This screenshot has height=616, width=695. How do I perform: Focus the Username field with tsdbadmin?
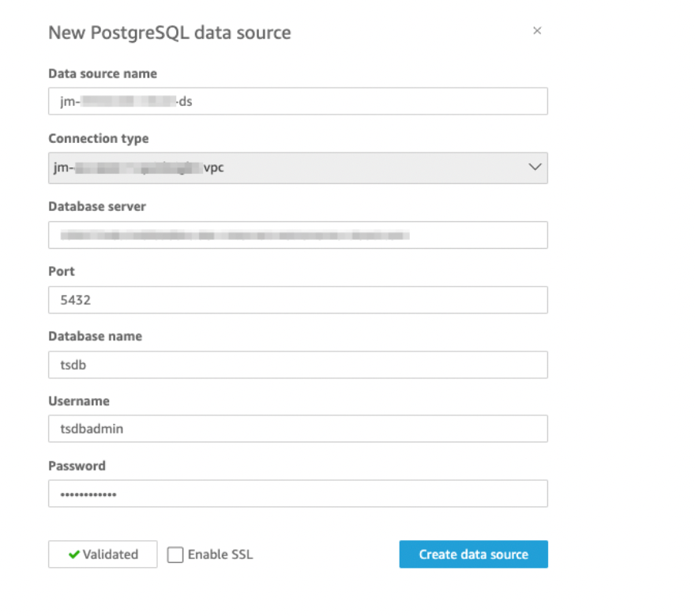click(x=297, y=429)
